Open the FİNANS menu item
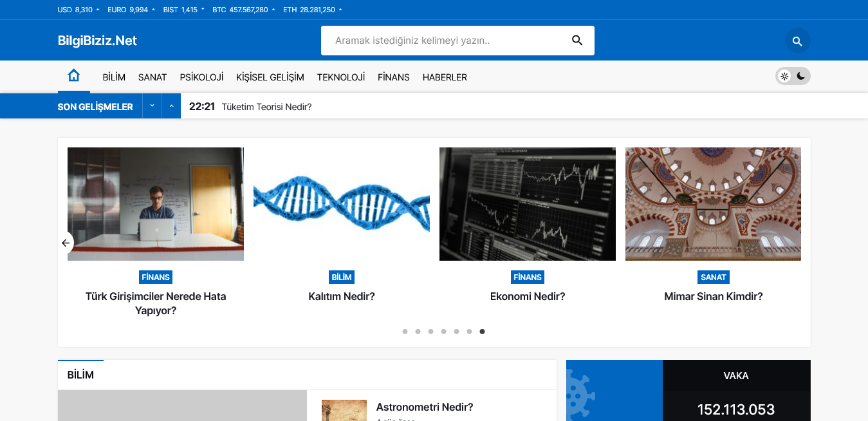 click(x=394, y=77)
